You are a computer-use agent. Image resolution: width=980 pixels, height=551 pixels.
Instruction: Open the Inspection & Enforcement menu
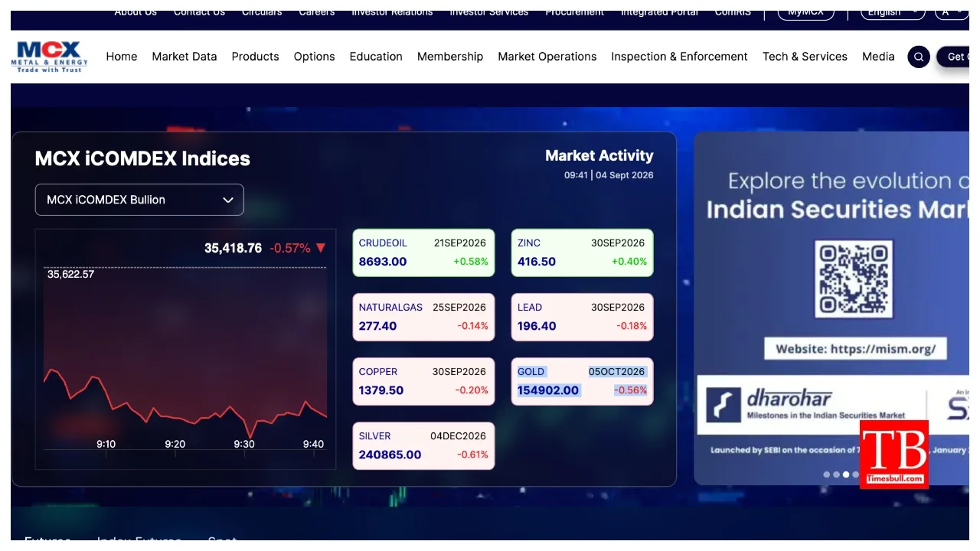point(680,57)
